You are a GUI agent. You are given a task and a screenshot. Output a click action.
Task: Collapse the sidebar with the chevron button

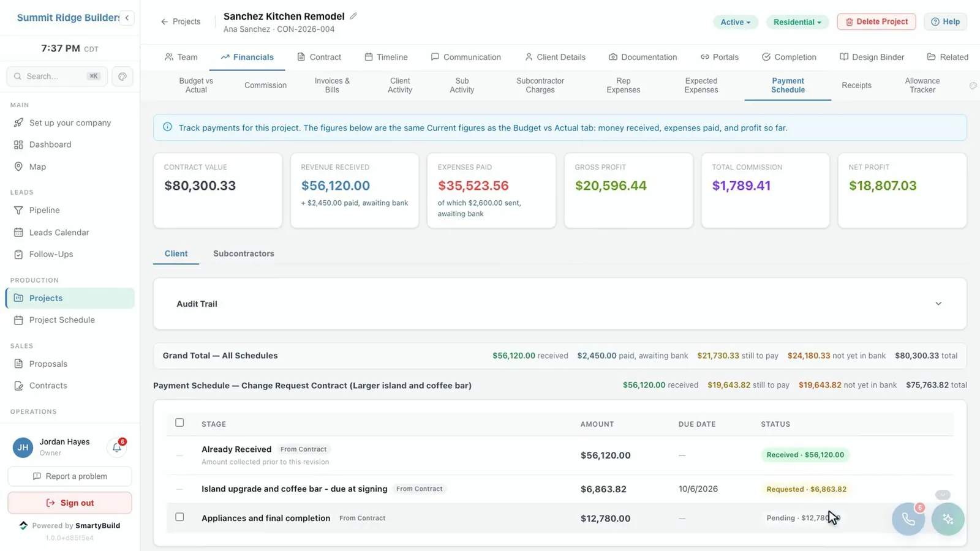(127, 18)
